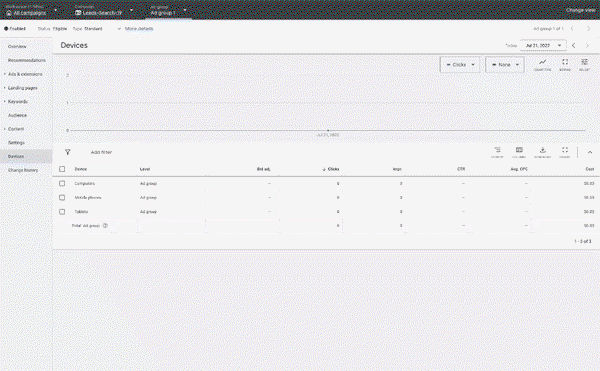
Task: Expand Ads & extensions in sidebar
Action: (x=5, y=74)
